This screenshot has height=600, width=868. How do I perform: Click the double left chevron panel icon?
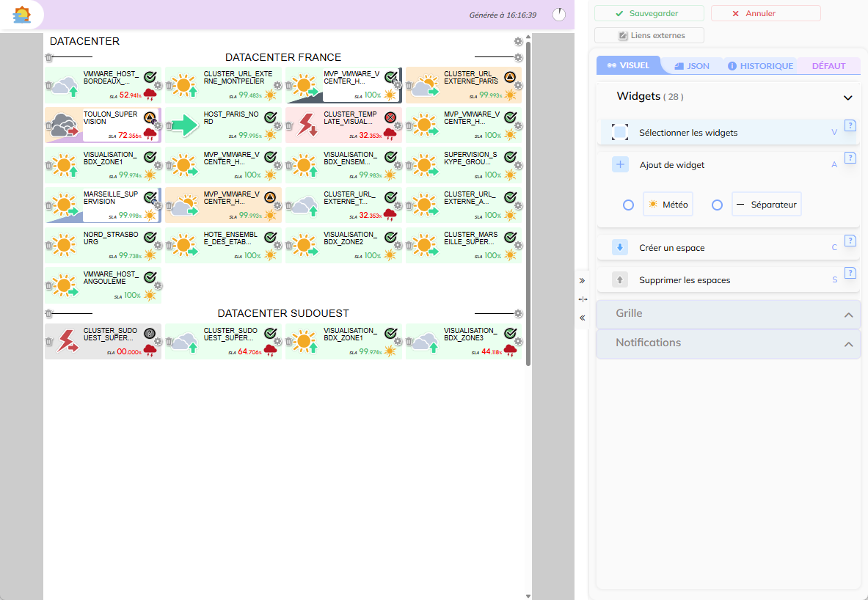coord(583,318)
